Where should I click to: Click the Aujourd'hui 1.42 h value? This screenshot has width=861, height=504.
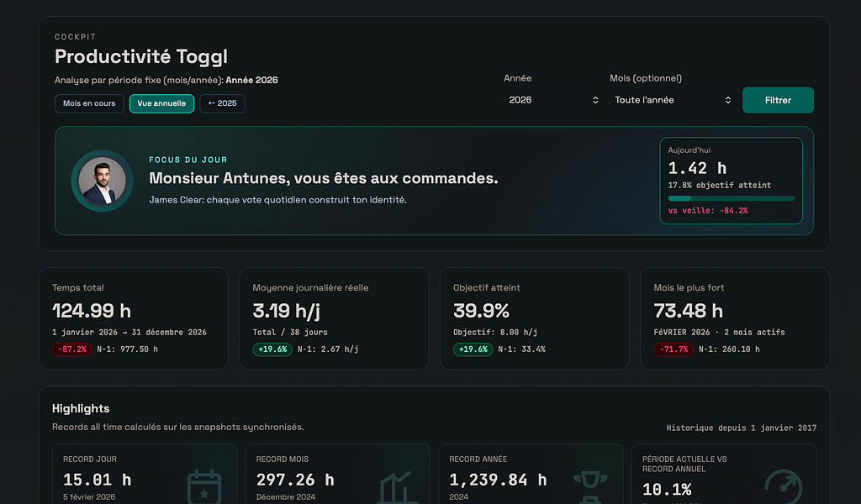point(697,168)
